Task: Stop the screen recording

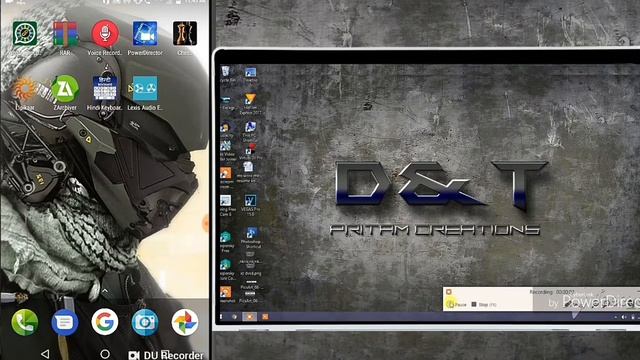Action: pos(484,304)
